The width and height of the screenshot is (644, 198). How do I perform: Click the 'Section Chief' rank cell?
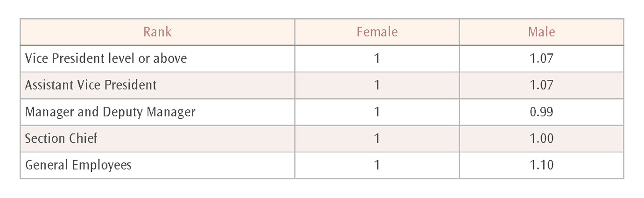click(x=61, y=139)
